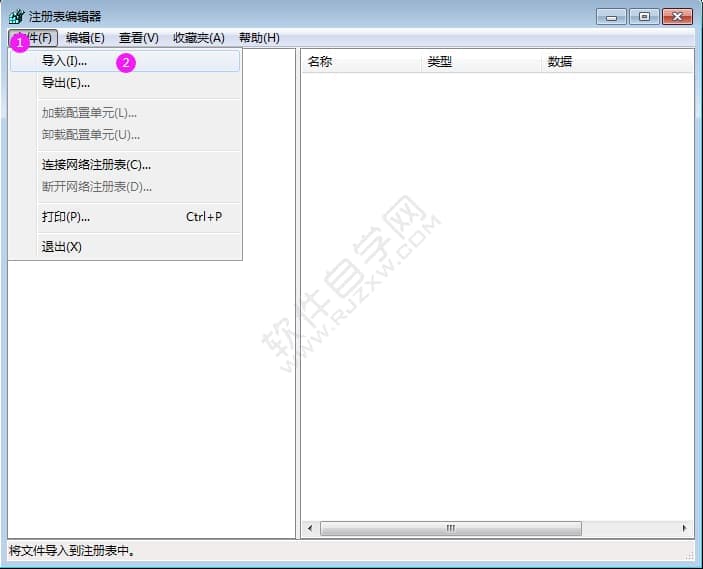
Task: Sort by the 名称 column header
Action: pos(360,62)
